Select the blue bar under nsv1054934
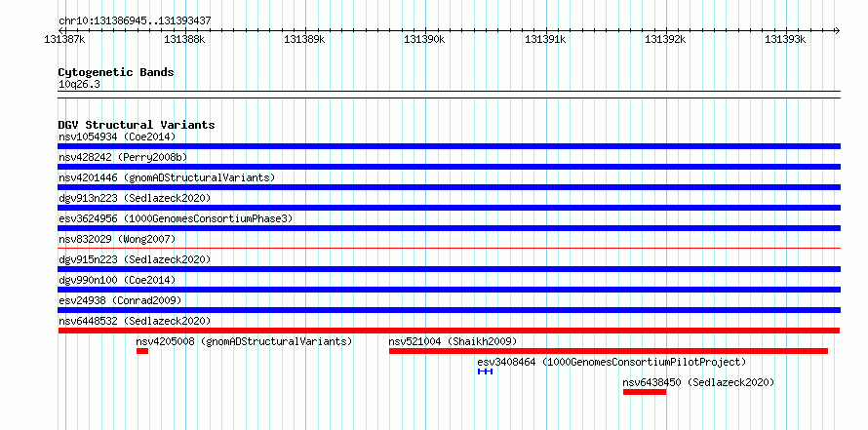 click(x=449, y=146)
